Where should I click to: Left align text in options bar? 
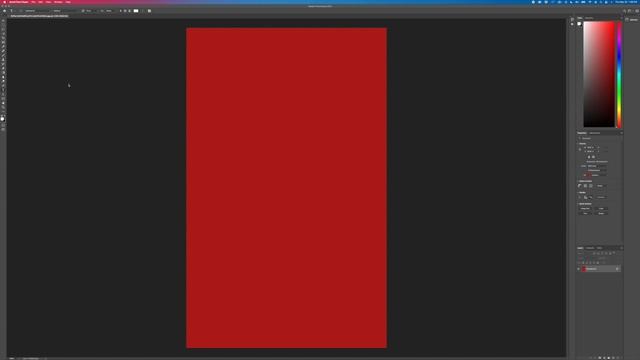coord(121,11)
